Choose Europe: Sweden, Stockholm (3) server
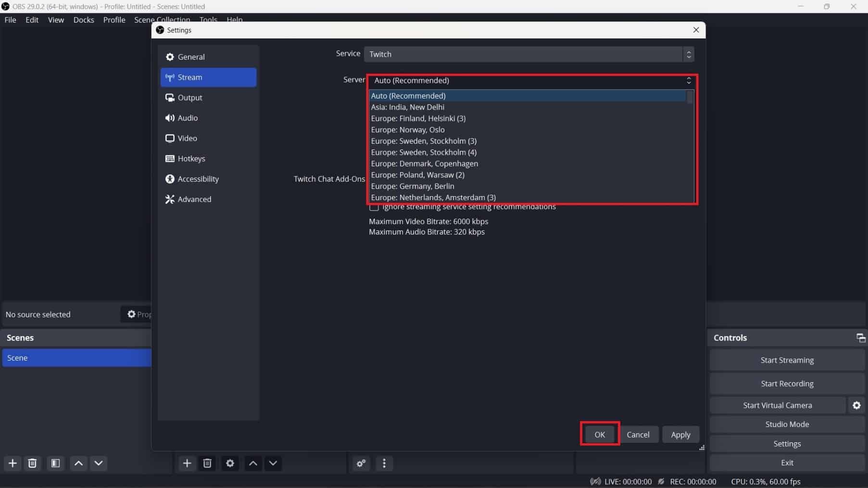The height and width of the screenshot is (488, 868). [528, 141]
